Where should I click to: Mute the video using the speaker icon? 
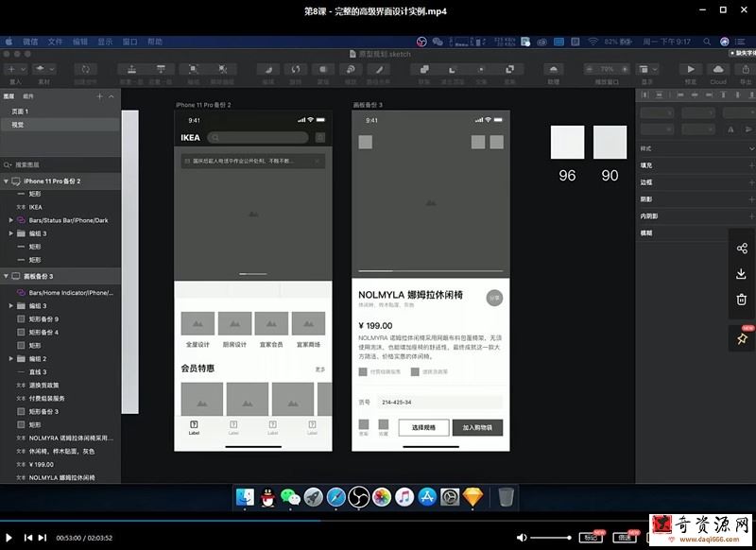[x=522, y=538]
